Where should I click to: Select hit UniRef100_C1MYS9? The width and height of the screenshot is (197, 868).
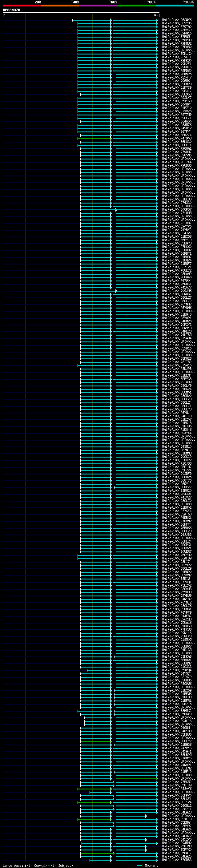pyautogui.click(x=176, y=88)
